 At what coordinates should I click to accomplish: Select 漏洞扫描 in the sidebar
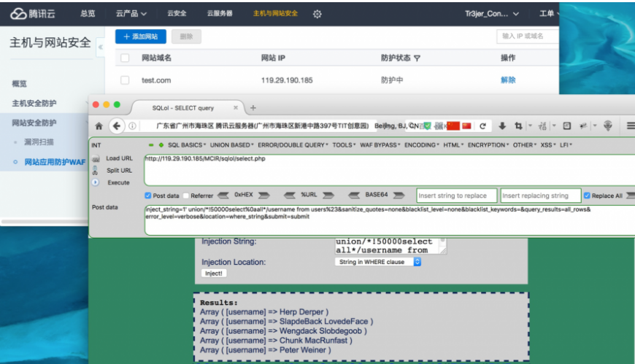39,142
